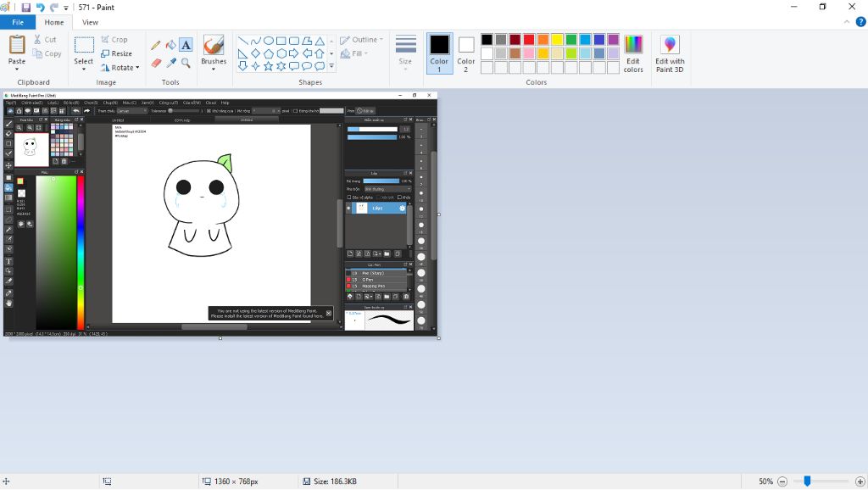The width and height of the screenshot is (868, 490).
Task: Choose the Right triangle shape
Action: 243,53
